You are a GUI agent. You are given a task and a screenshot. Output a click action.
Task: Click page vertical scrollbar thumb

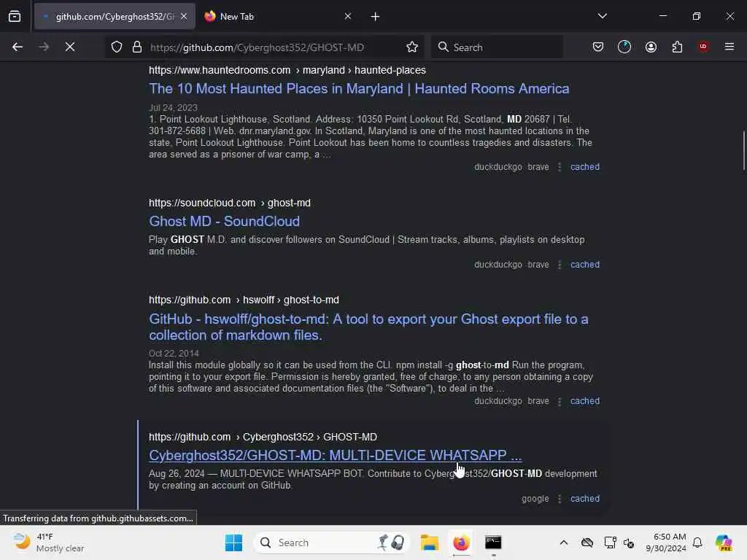tap(743, 150)
